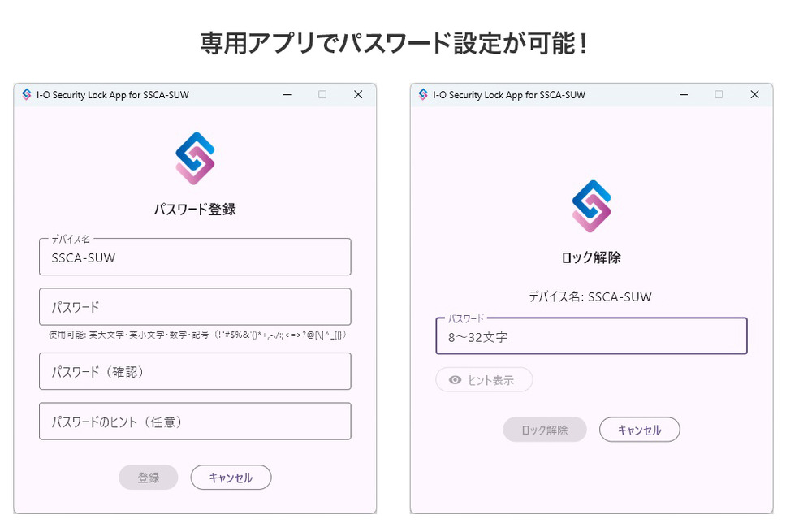786x532 pixels.
Task: Maximize the password registration window
Action: pyautogui.click(x=322, y=94)
